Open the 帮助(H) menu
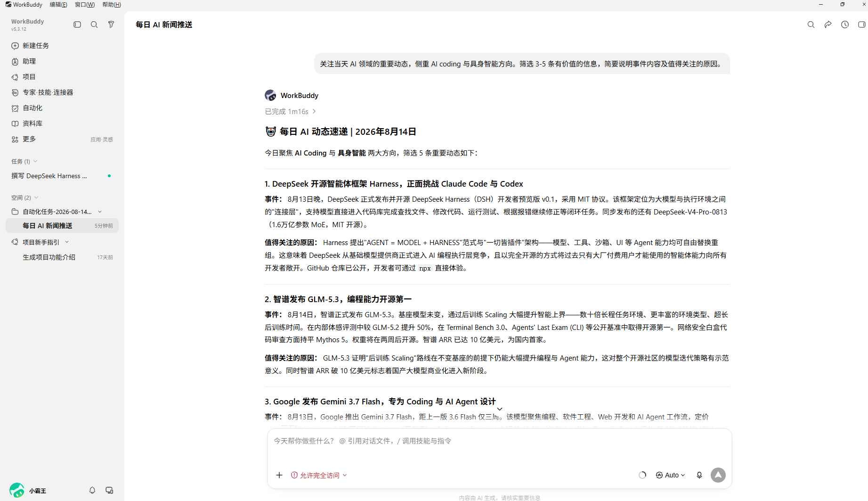 tap(112, 5)
